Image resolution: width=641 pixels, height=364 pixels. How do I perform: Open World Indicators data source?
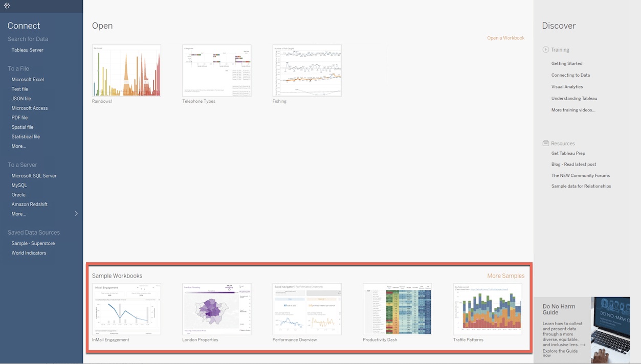[x=29, y=253]
